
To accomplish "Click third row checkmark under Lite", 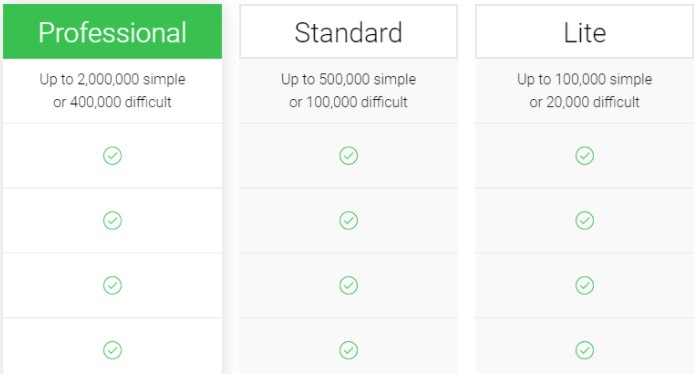I will pyautogui.click(x=584, y=285).
